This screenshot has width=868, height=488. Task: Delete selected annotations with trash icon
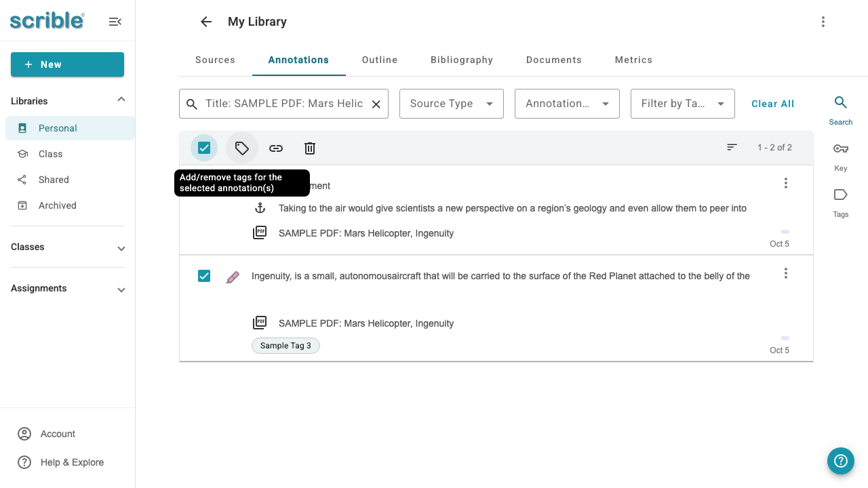310,148
